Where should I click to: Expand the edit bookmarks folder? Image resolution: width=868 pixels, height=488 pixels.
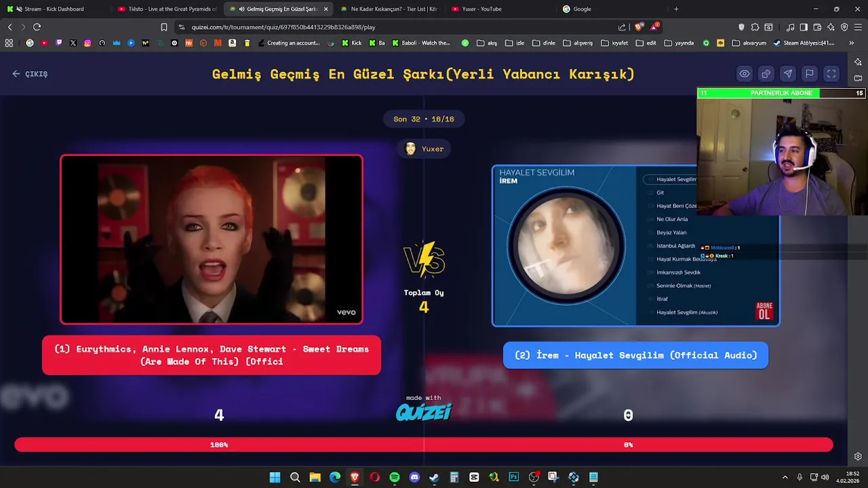coord(646,43)
